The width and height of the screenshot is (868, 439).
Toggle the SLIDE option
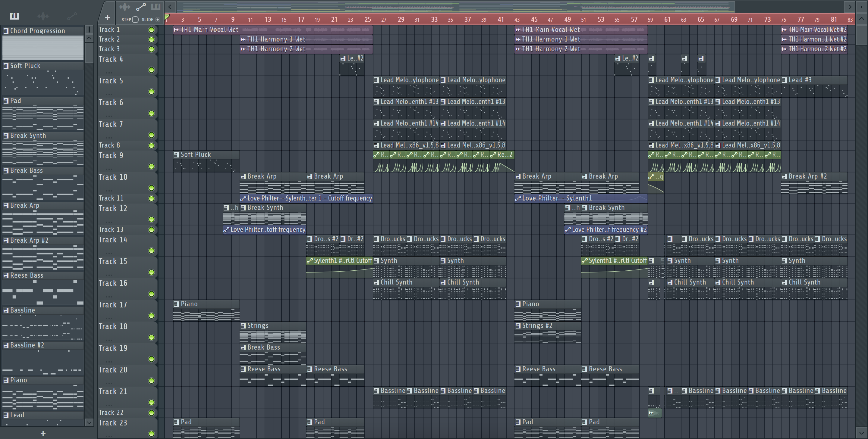(157, 20)
